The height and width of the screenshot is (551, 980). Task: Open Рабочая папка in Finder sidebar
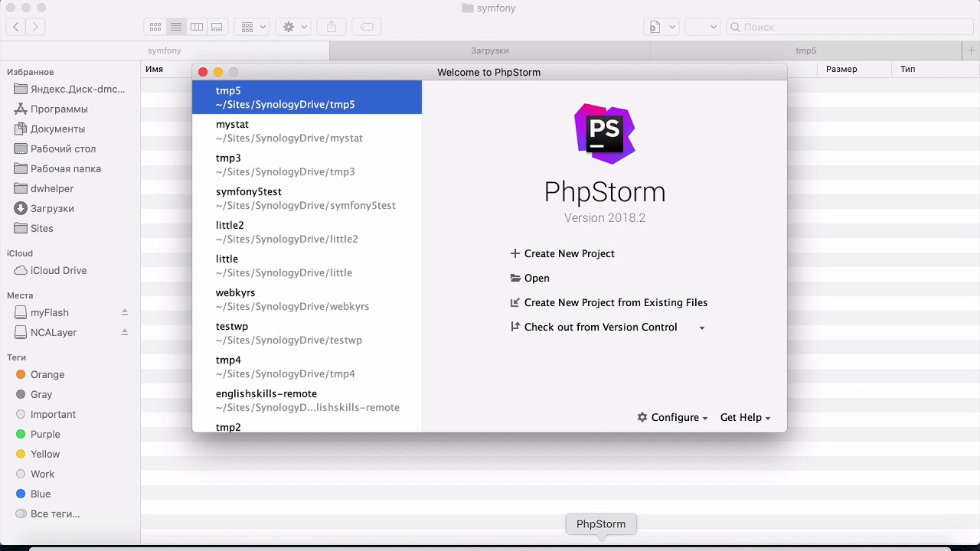point(66,168)
